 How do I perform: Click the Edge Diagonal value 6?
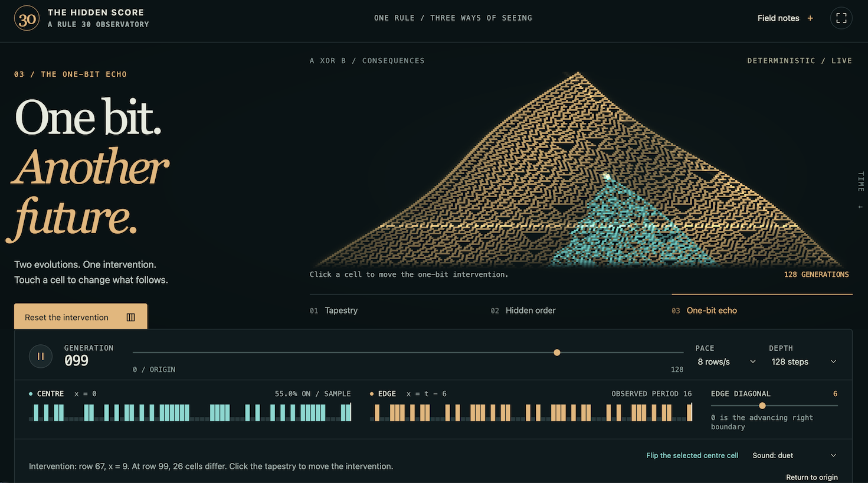click(x=835, y=394)
